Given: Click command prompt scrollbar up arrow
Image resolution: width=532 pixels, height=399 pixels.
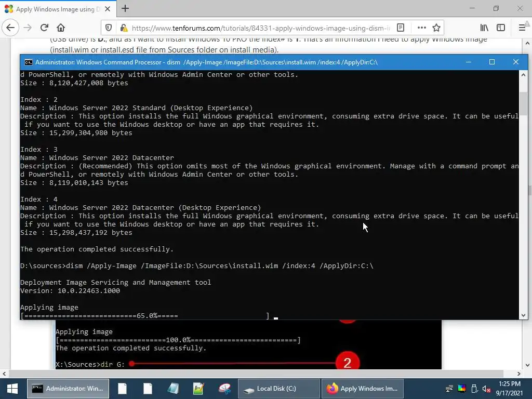Looking at the screenshot, I should pyautogui.click(x=523, y=75).
